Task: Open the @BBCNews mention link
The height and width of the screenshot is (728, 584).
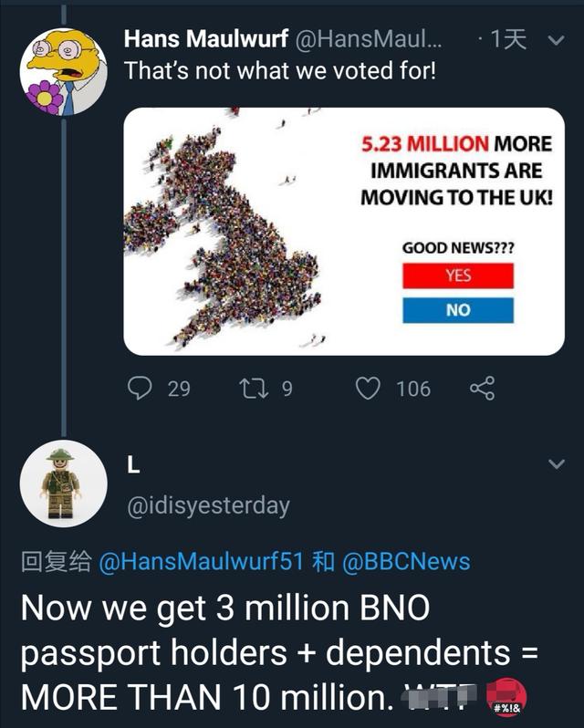Action: [406, 561]
